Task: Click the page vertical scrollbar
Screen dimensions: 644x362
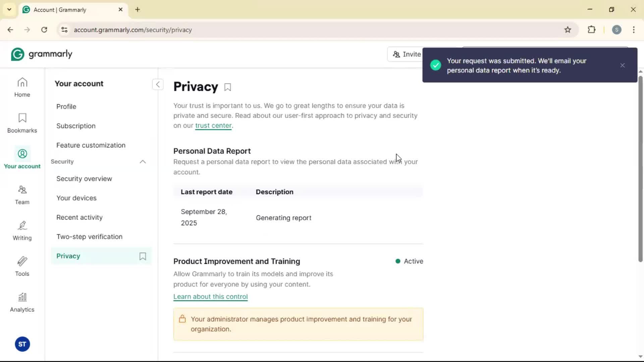Action: (640, 168)
